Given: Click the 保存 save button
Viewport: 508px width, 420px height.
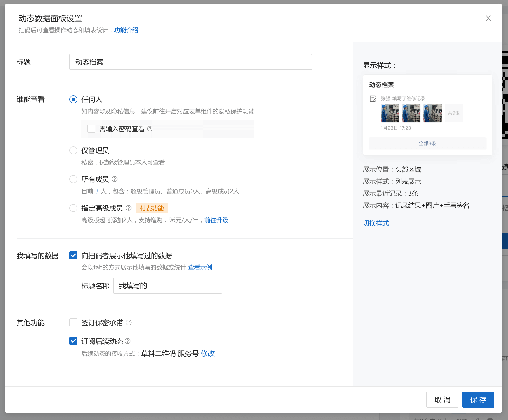Looking at the screenshot, I should click(x=478, y=399).
